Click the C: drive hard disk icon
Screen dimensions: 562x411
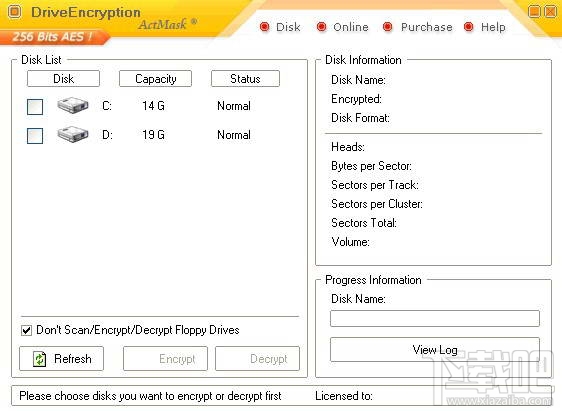[73, 105]
